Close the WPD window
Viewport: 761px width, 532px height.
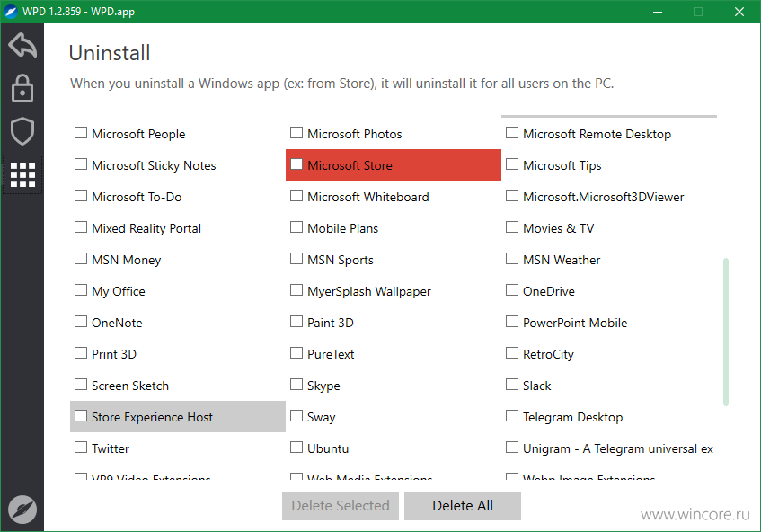739,12
